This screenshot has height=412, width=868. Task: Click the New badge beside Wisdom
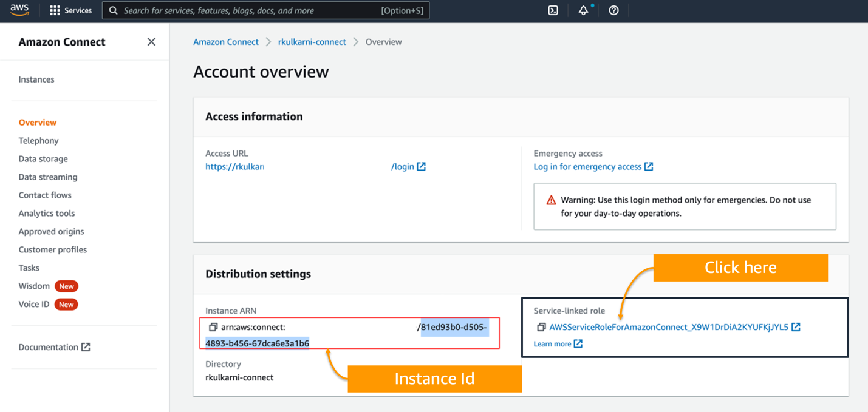[66, 286]
